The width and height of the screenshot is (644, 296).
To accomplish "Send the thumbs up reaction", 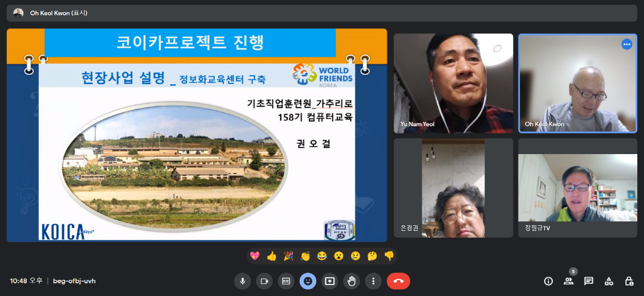I will coord(272,256).
